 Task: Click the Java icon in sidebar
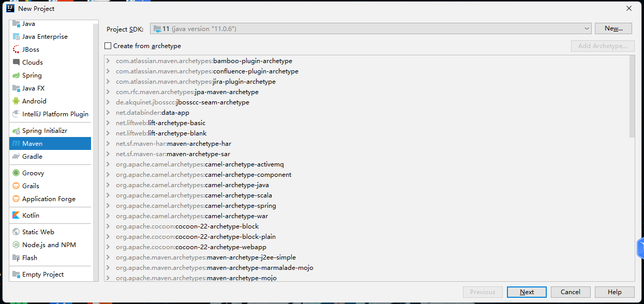tap(16, 24)
